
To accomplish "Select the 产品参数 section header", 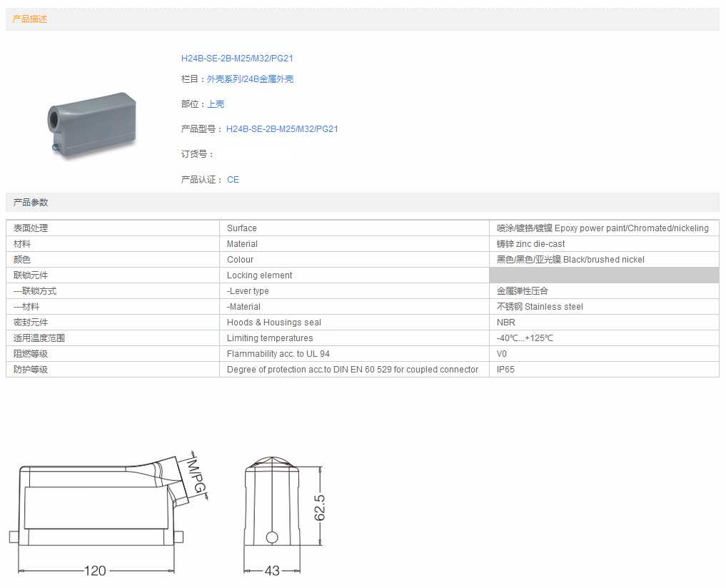I will click(31, 203).
